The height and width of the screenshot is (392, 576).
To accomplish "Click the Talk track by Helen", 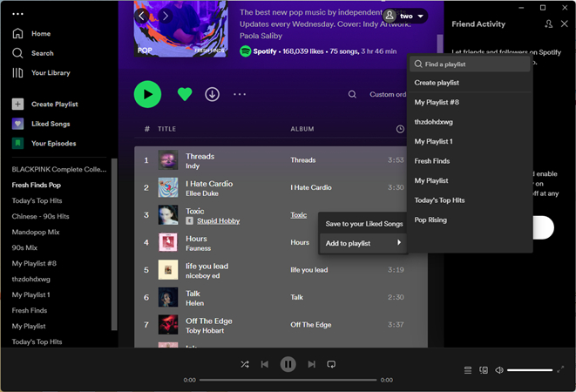I will pos(281,297).
